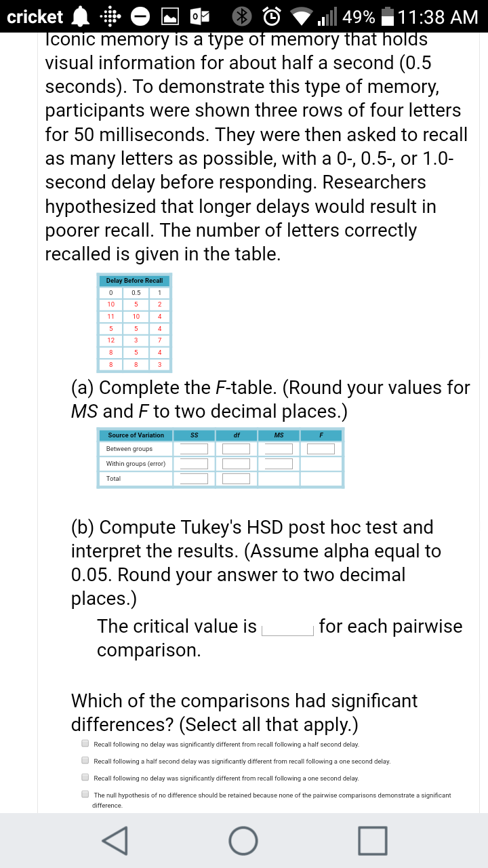Check no delay vs one second delay option
The height and width of the screenshot is (868, 488).
click(x=85, y=778)
